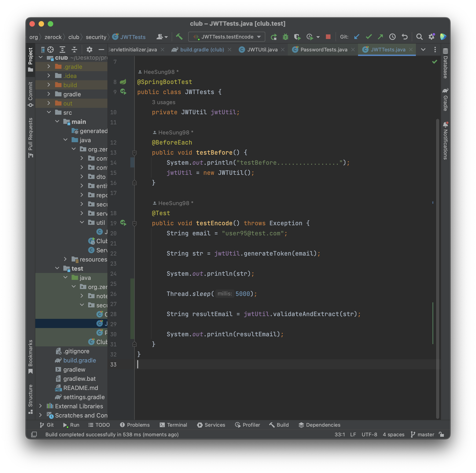Collapse all in the project tree
Viewport: 476px width, 473px height.
(74, 50)
